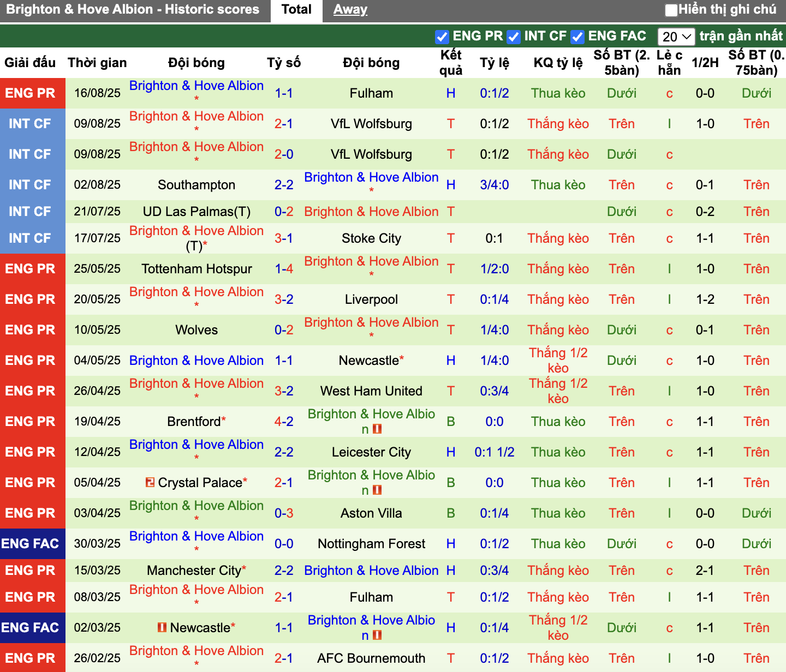The image size is (786, 672).
Task: Toggle the INT CF checkbox filter
Action: (x=513, y=37)
